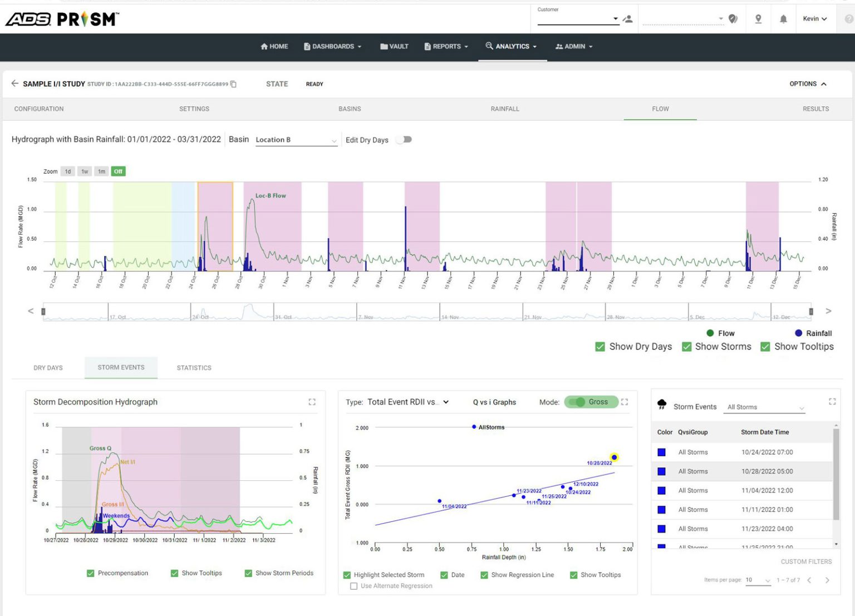Copy the Study ID with the copy icon
The image size is (855, 616).
[x=233, y=84]
